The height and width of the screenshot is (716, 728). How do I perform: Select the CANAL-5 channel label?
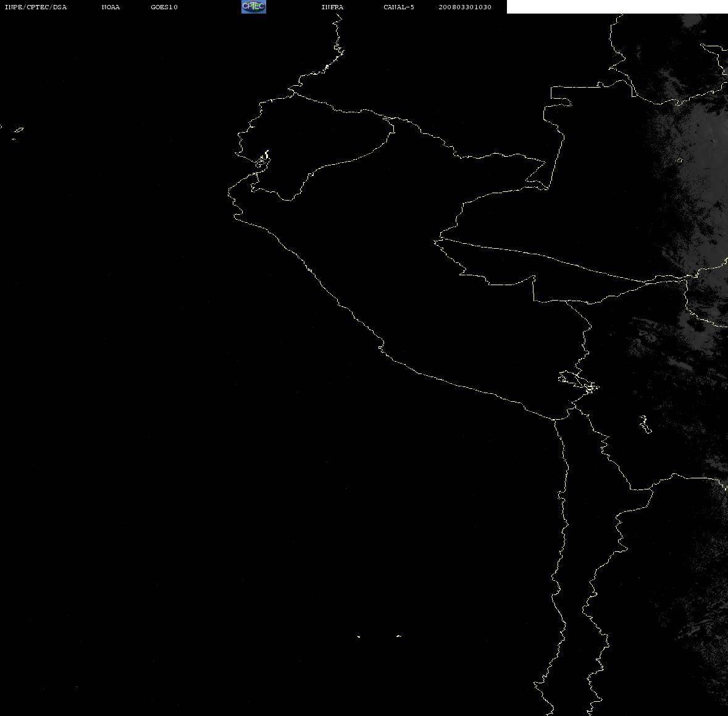[x=399, y=7]
